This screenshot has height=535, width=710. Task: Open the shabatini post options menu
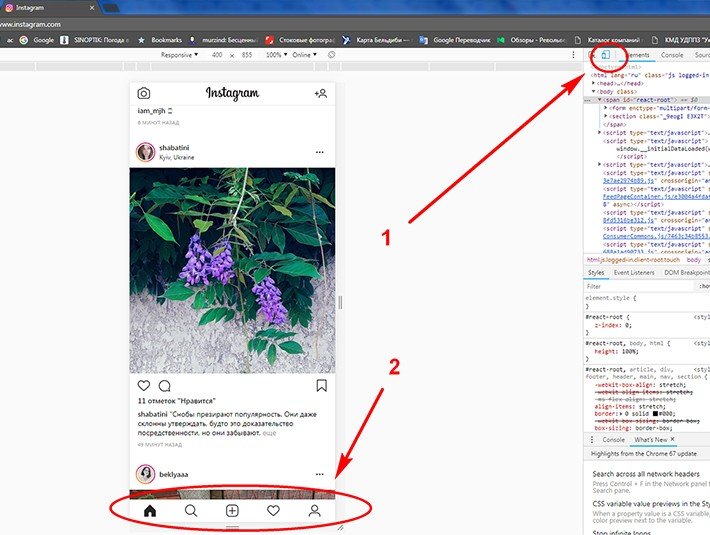[320, 152]
